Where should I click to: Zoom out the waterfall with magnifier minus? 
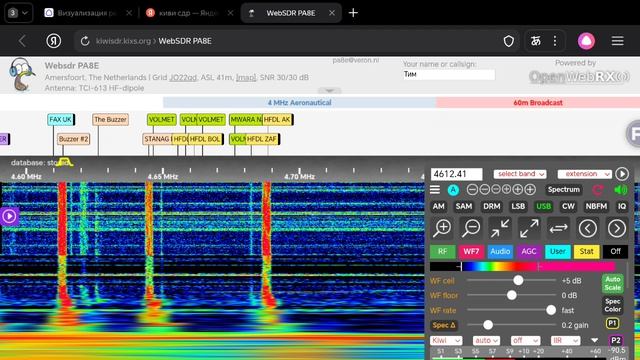[x=471, y=228]
